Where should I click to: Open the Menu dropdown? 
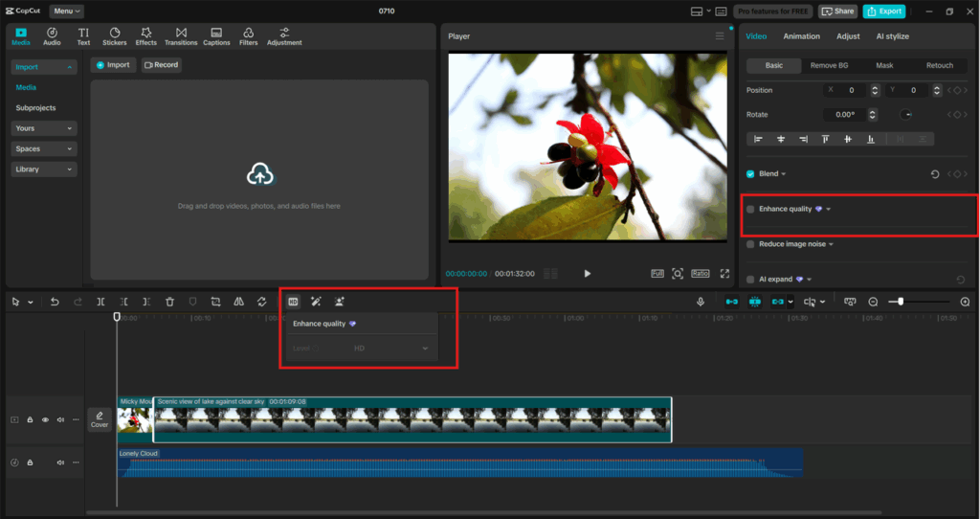point(66,11)
